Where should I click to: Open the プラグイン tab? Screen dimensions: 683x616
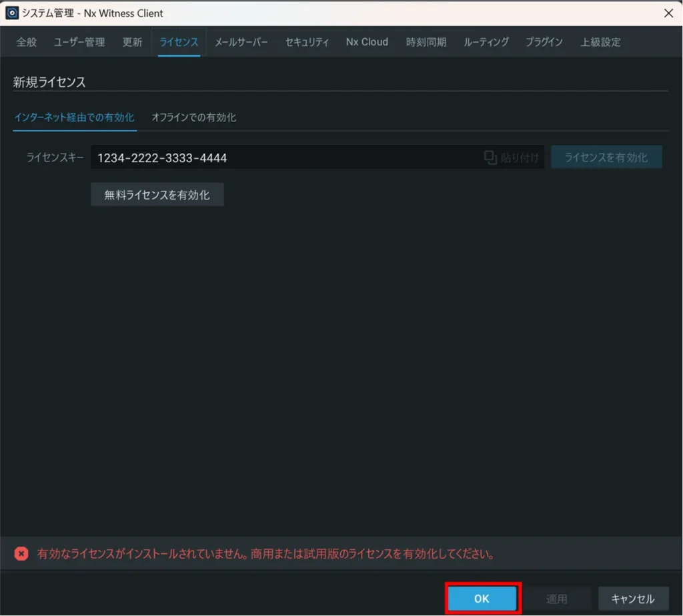[x=544, y=42]
